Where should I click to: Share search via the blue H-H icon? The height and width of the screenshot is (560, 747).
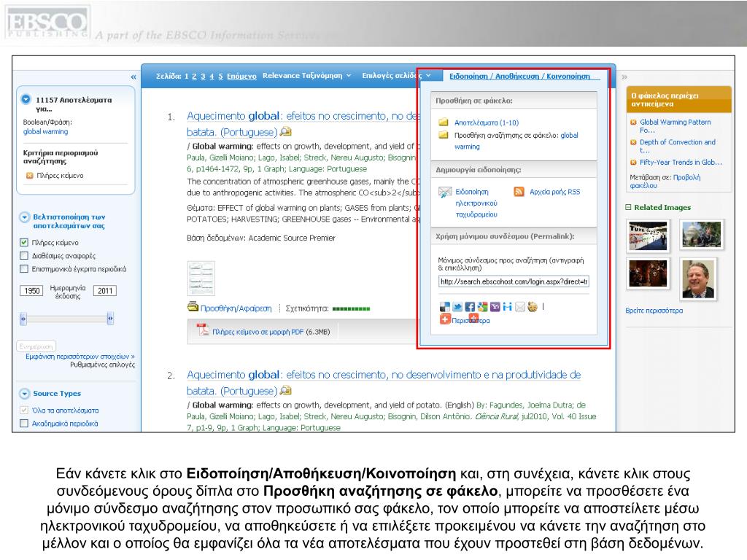click(508, 307)
